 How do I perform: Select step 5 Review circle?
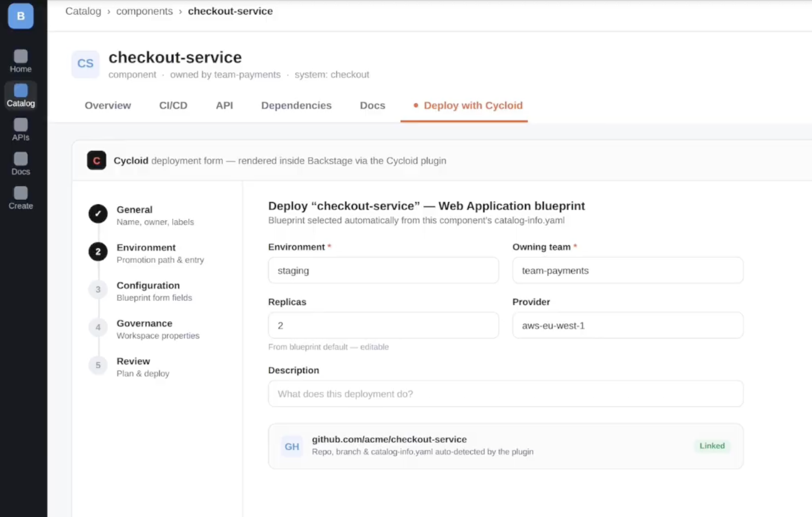[x=98, y=365]
